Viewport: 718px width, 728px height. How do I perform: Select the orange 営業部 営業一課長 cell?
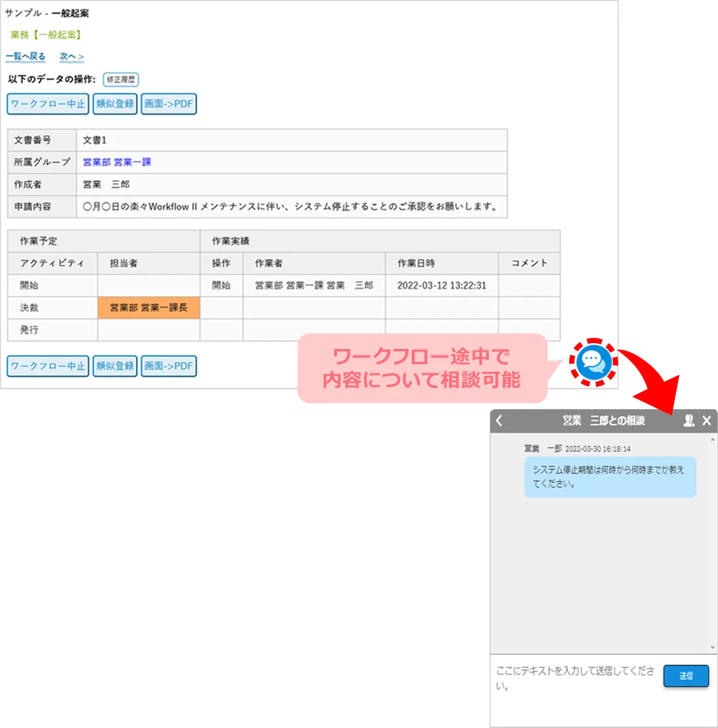point(149,307)
